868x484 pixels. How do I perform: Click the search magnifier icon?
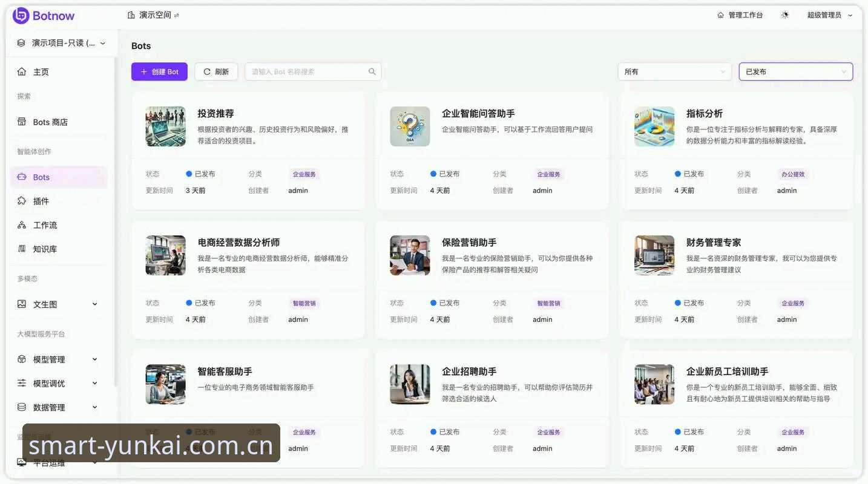[372, 71]
